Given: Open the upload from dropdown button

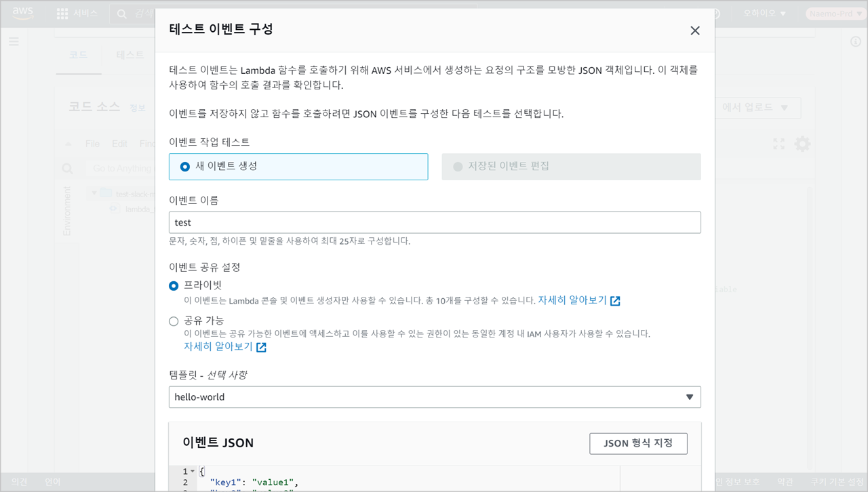Looking at the screenshot, I should click(x=757, y=108).
